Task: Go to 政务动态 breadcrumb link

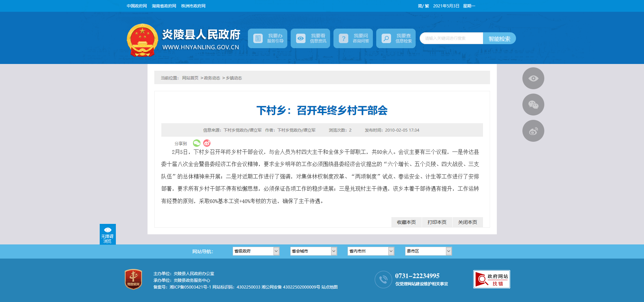Action: [212, 78]
